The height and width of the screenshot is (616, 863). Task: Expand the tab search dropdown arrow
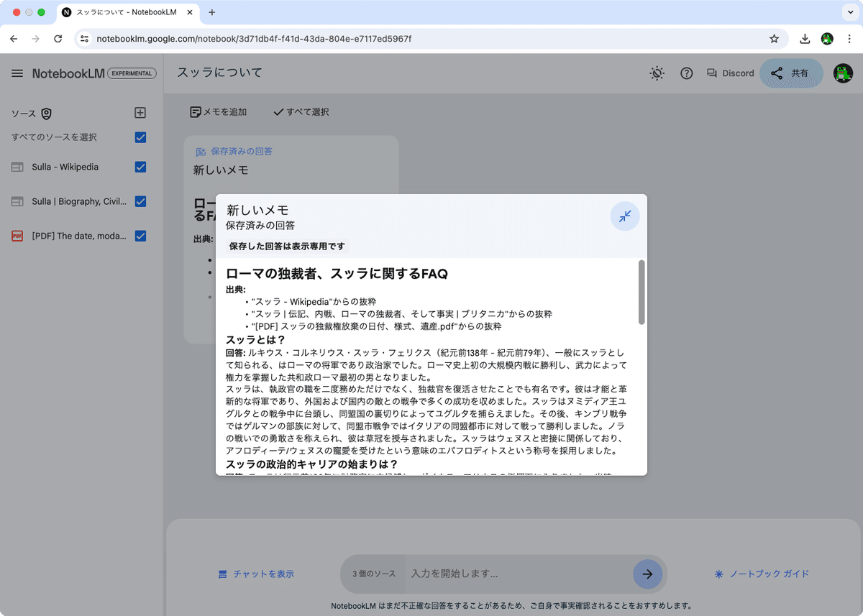click(849, 12)
